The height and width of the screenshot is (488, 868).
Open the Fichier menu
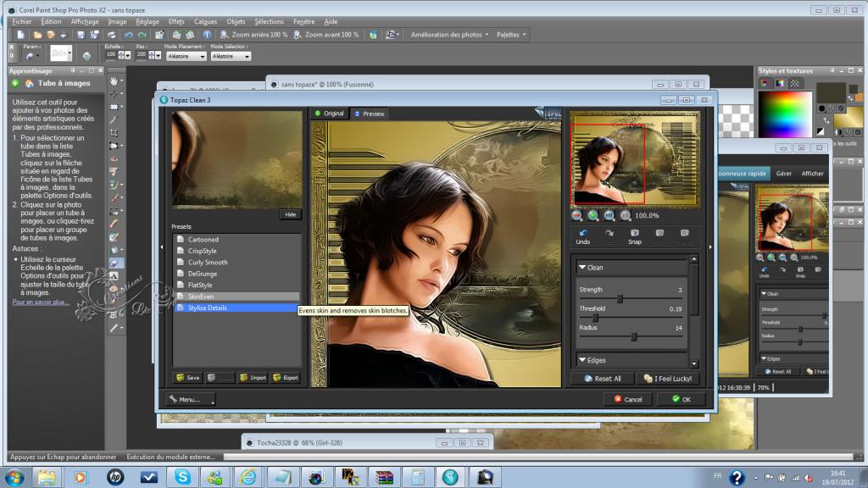[x=22, y=21]
